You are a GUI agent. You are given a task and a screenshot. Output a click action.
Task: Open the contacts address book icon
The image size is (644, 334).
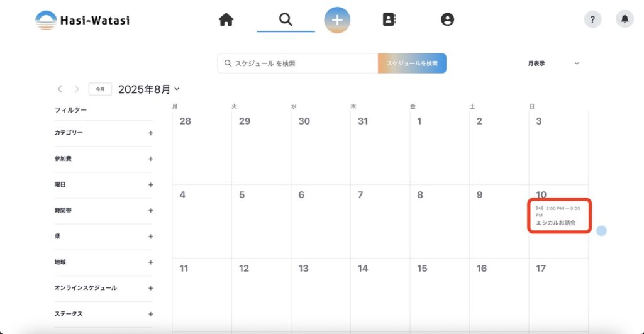click(389, 20)
